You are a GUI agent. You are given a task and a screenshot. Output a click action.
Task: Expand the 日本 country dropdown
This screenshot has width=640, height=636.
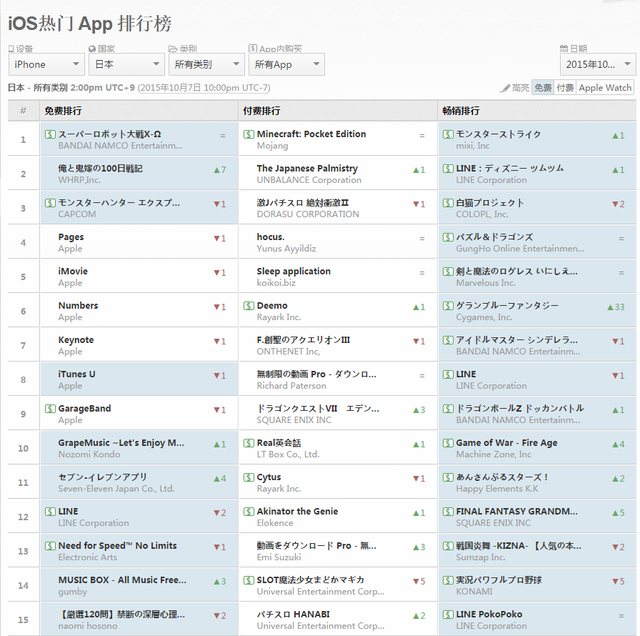126,64
